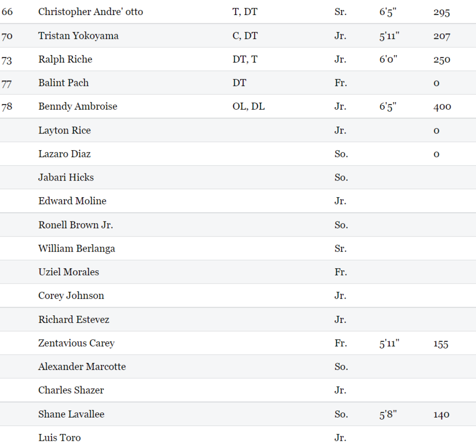The height and width of the screenshot is (448, 476).
Task: Select Zentavious Carey in the roster
Action: click(76, 343)
